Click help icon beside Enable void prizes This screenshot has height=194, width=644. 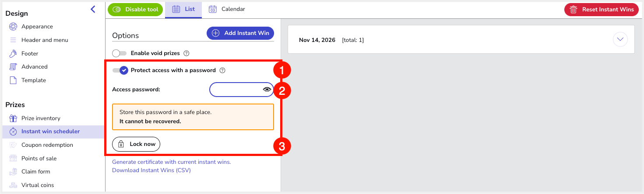coord(187,53)
